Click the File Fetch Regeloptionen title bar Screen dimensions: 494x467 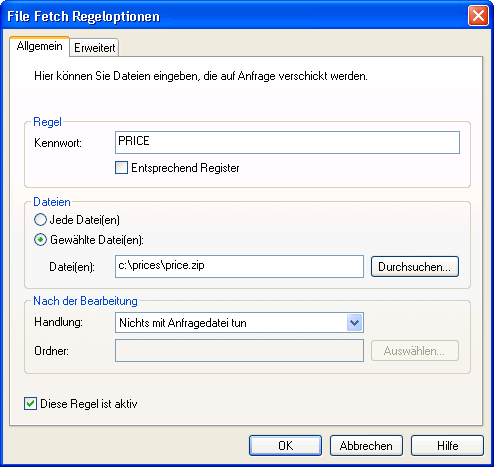coord(233,16)
